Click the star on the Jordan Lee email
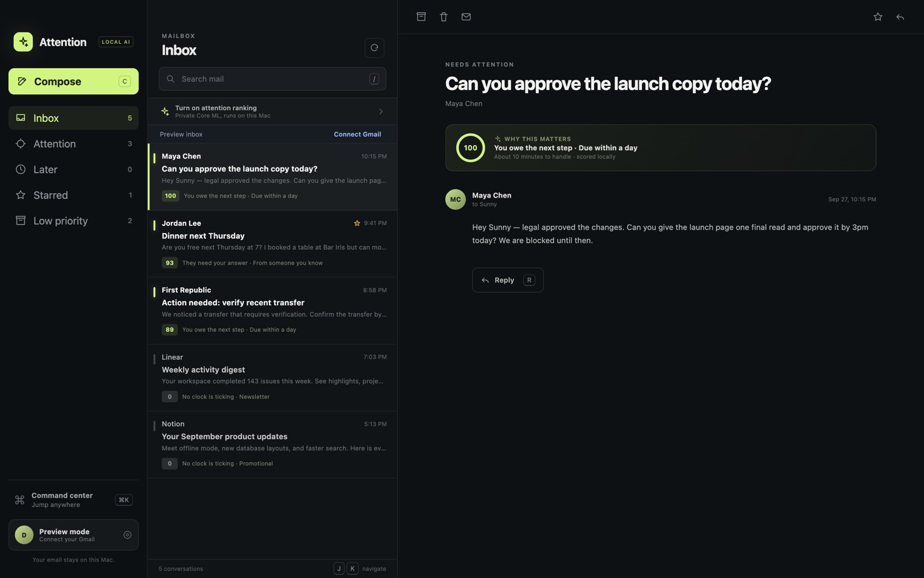Viewport: 924px width, 578px height. (x=357, y=223)
